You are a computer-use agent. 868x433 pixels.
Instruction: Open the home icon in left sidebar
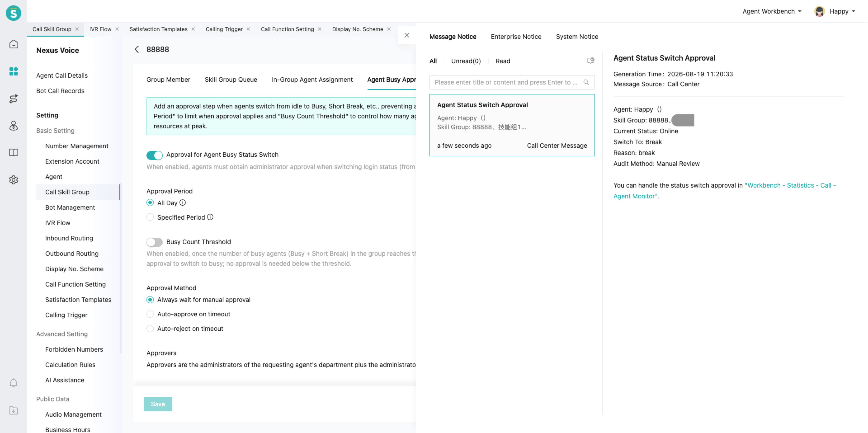14,44
